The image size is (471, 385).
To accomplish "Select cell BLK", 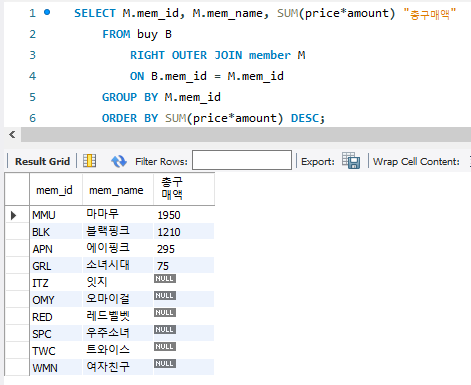I will [x=56, y=232].
